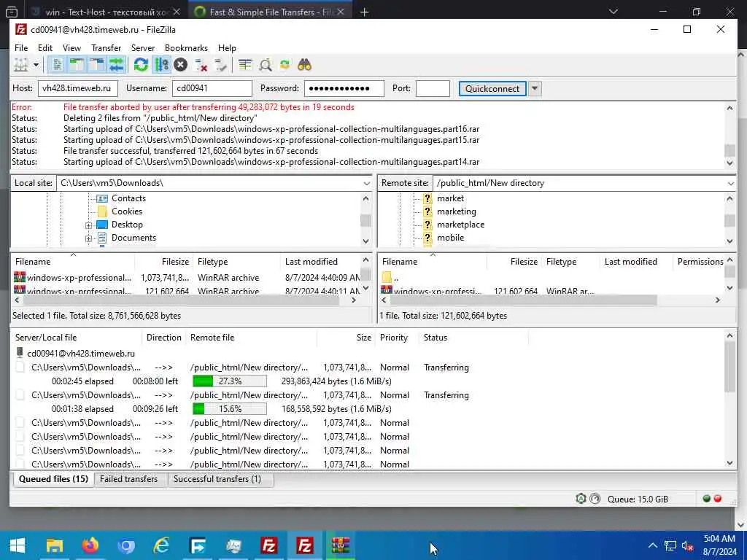Click the Password input field

[344, 88]
